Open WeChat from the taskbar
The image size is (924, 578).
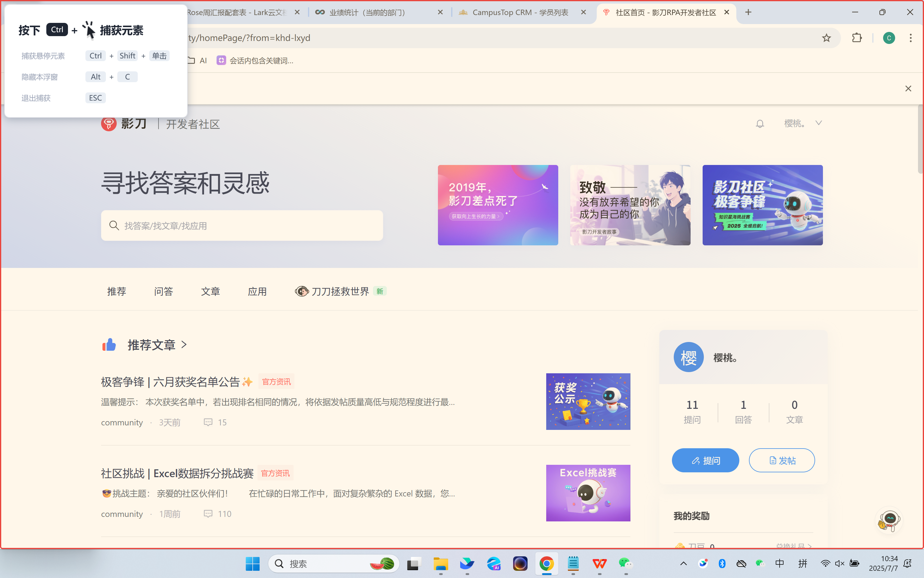(626, 564)
